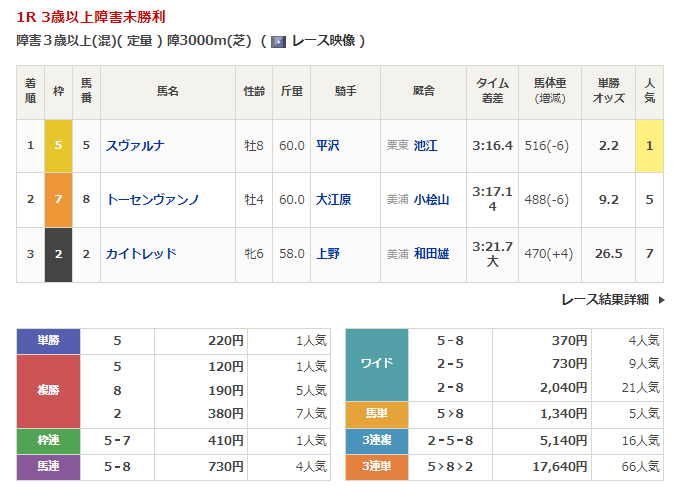View jockey 平沢 page
The image size is (674, 489).
327,146
